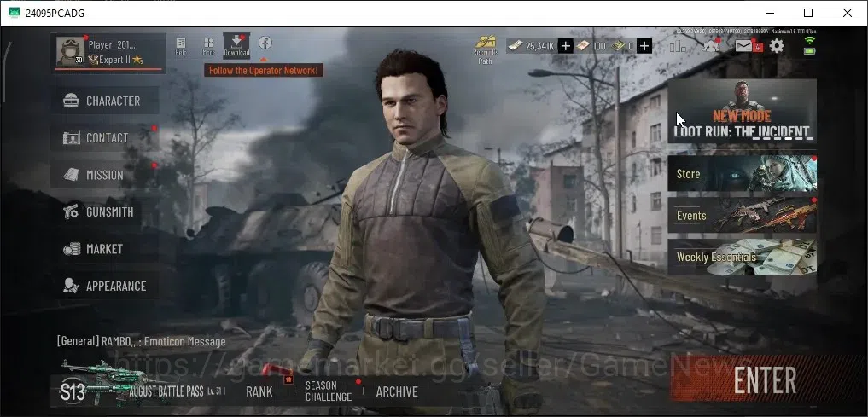Click the Wi-Fi signal indicator
868x417 pixels.
pyautogui.click(x=810, y=40)
